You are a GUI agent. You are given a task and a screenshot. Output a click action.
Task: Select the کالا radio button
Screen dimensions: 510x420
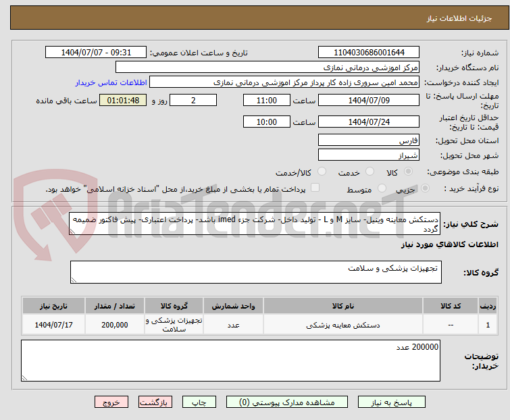(x=408, y=172)
